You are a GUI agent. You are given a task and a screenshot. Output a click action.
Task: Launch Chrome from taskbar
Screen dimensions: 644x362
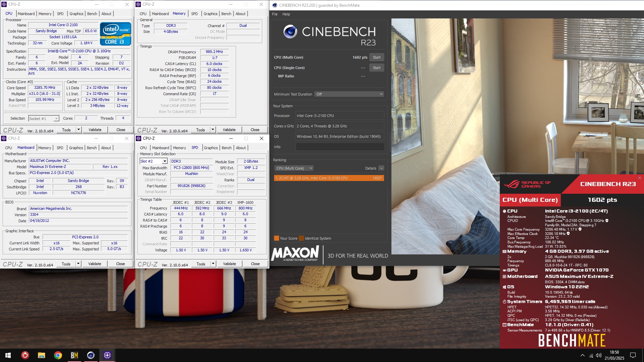58,355
